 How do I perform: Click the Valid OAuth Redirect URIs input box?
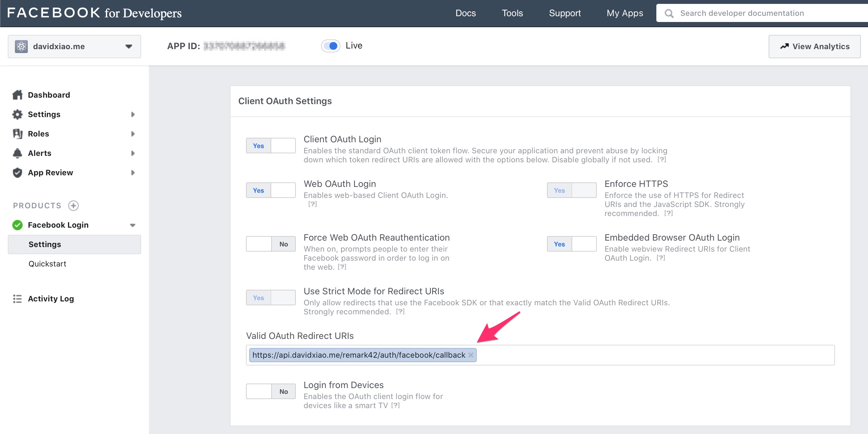540,355
